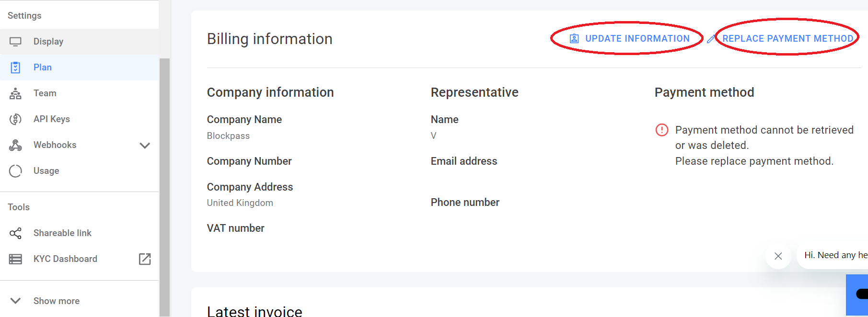Expand sidebar with Show more chevron
Screen dimensions: 868x317
[15, 301]
